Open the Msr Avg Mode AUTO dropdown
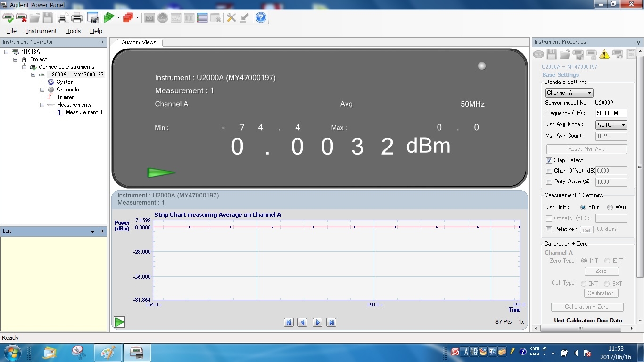The height and width of the screenshot is (362, 644). tap(611, 125)
